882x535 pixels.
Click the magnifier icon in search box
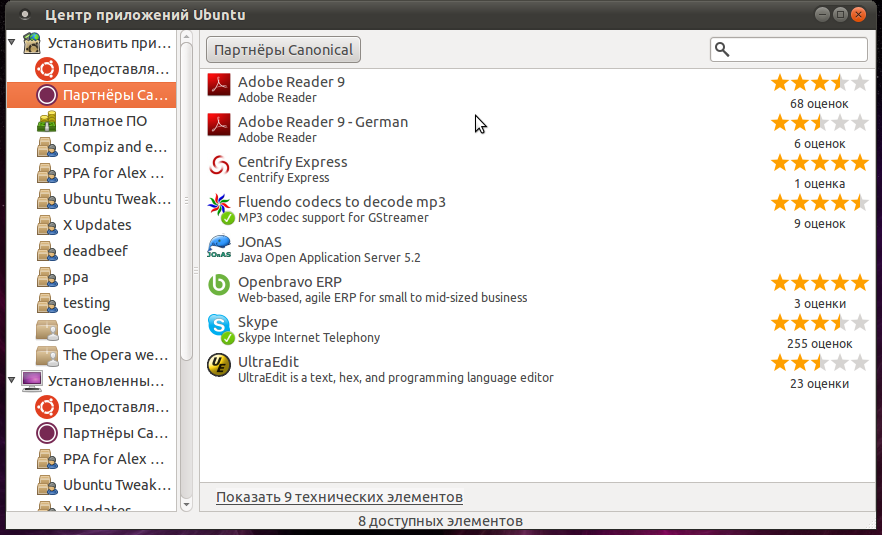[x=722, y=50]
